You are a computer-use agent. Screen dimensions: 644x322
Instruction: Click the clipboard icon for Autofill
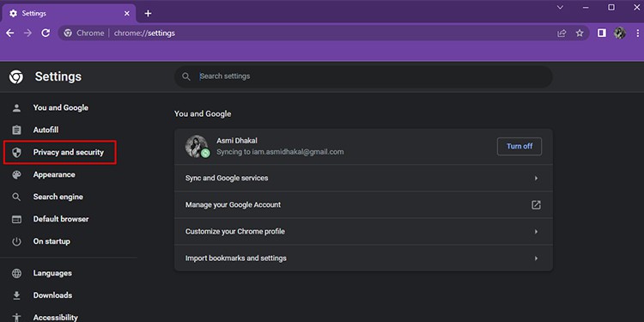pos(16,131)
